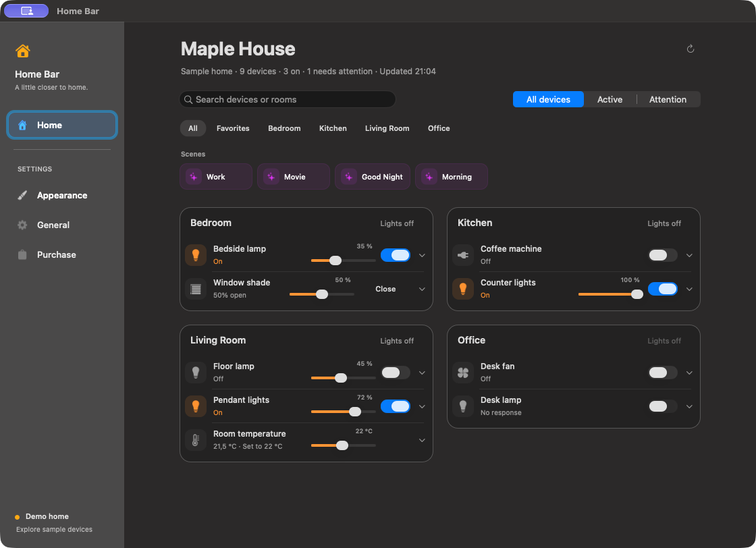Click the Search devices or rooms field
Image resolution: width=756 pixels, height=548 pixels.
pos(288,99)
